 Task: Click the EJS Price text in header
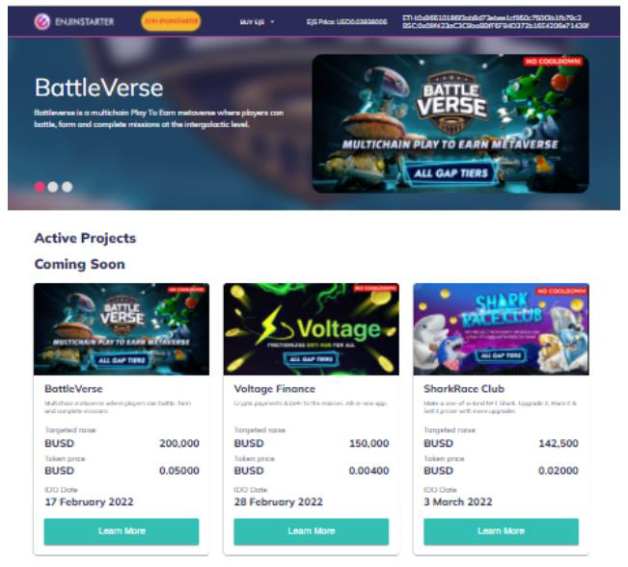coord(347,22)
